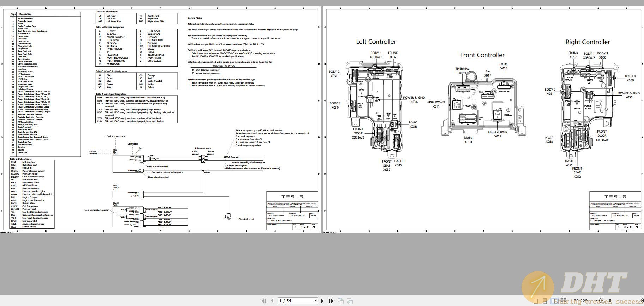The width and height of the screenshot is (644, 306).
Task: Click the Tesla logo in page 2 title block
Action: [615, 197]
